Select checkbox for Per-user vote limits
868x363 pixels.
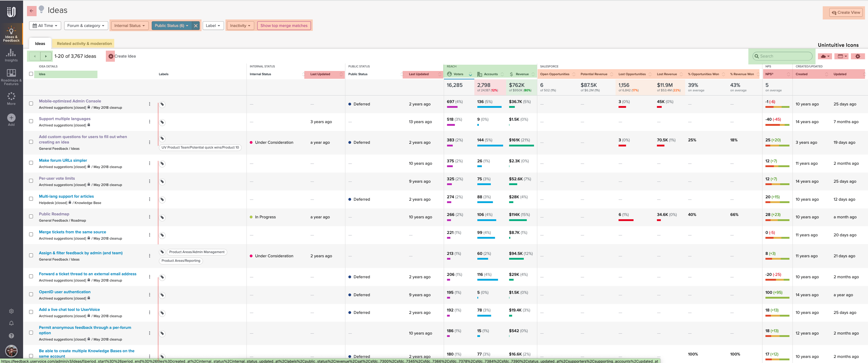(x=31, y=181)
